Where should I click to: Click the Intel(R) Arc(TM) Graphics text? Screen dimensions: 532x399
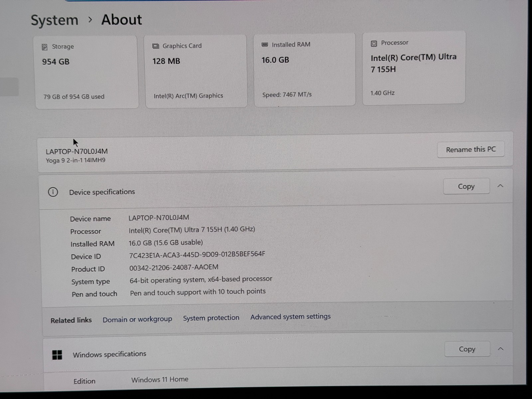coord(188,96)
